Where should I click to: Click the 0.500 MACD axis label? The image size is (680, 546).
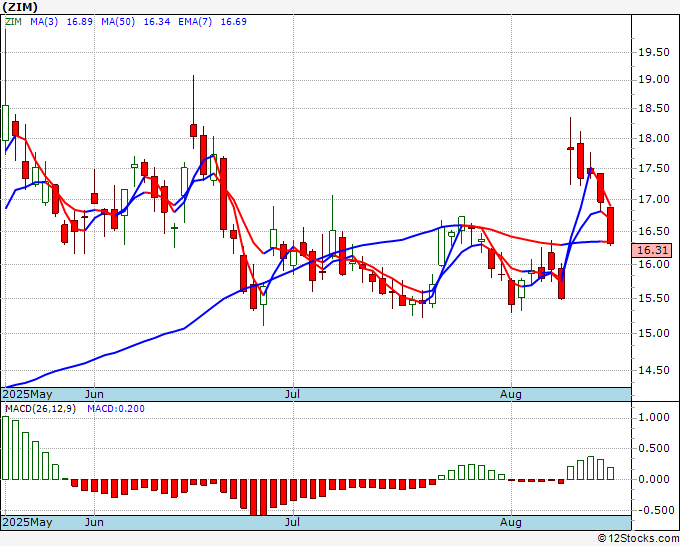pos(654,448)
